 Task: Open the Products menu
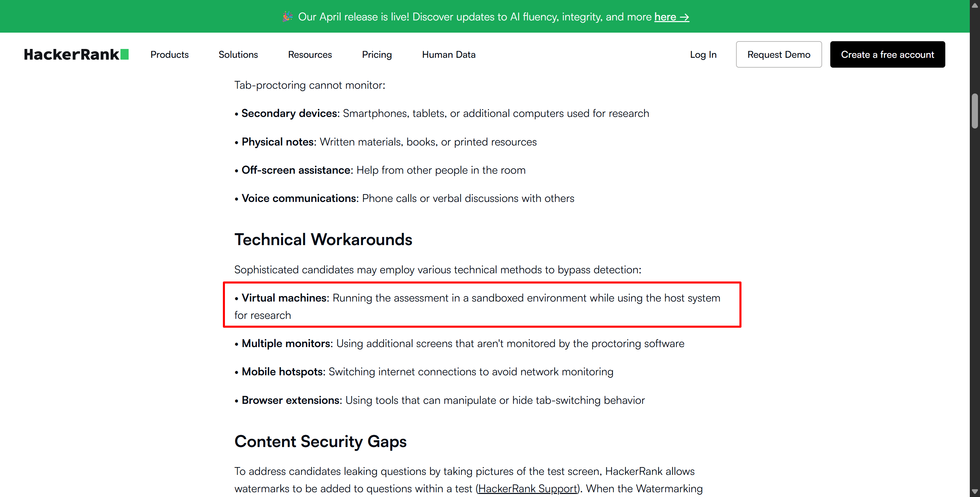(x=169, y=54)
